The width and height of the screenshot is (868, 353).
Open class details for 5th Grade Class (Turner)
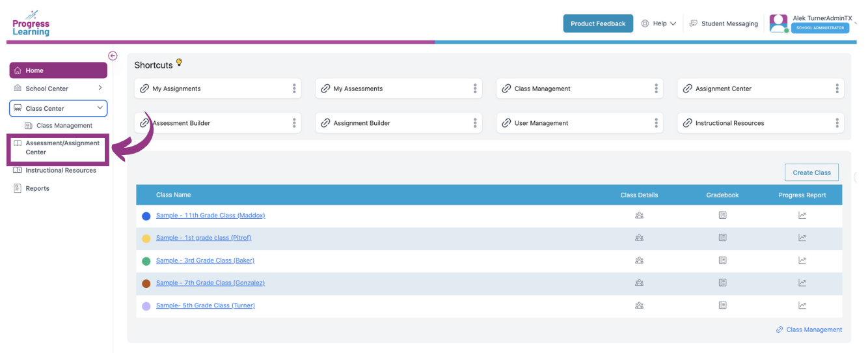[639, 305]
